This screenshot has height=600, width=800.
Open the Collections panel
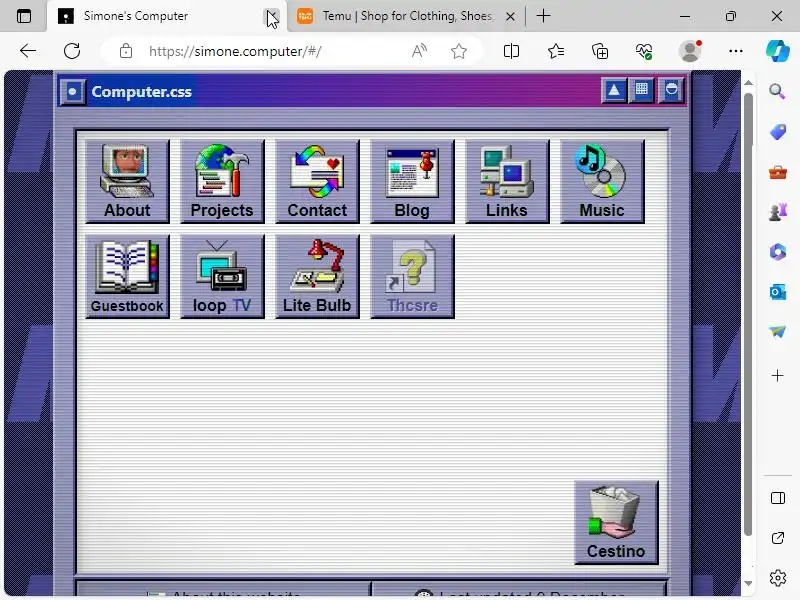pyautogui.click(x=600, y=51)
